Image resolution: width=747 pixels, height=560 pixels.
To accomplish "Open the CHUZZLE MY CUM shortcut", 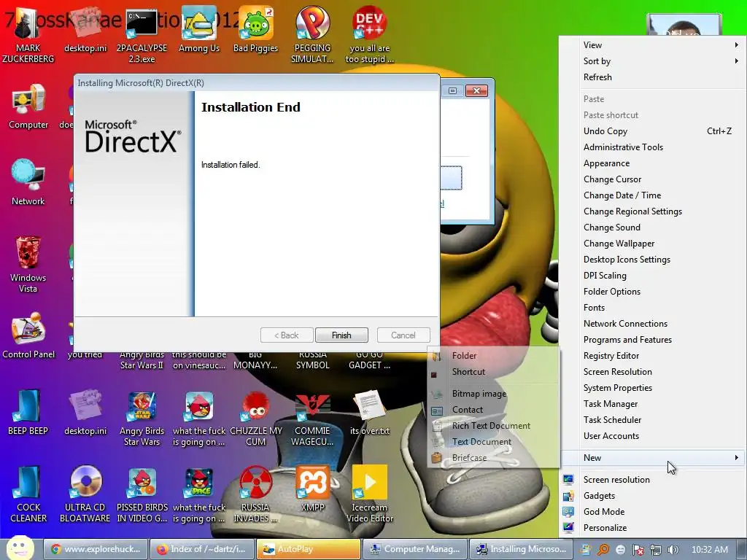I will coord(255,418).
